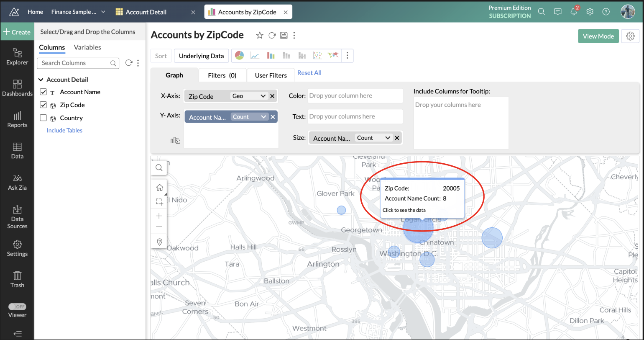This screenshot has width=644, height=340.
Task: Switch to the Filters (0) tab
Action: pyautogui.click(x=222, y=75)
